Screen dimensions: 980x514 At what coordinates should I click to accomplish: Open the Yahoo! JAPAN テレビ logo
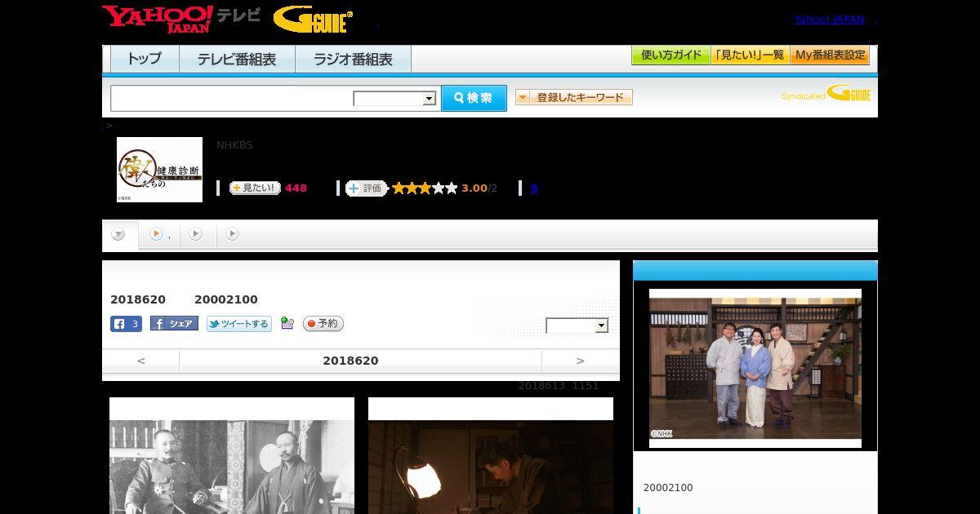tap(180, 19)
